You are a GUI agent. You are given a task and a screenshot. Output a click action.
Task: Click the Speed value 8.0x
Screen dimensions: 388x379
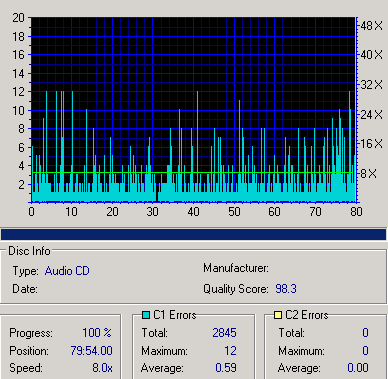click(102, 368)
